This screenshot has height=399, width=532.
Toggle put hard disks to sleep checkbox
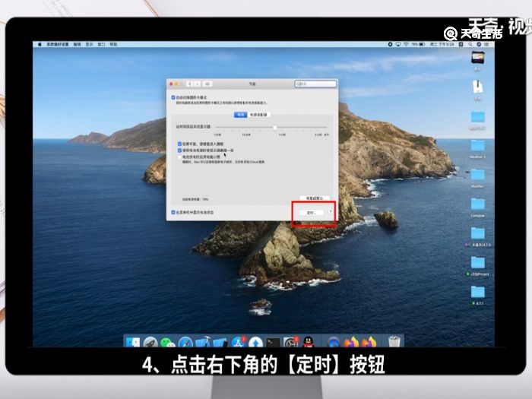click(x=179, y=144)
